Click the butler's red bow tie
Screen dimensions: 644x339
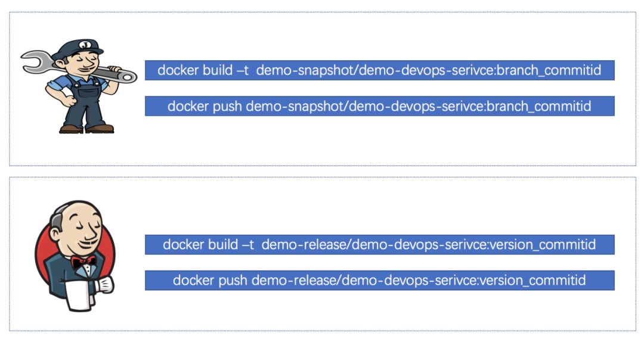click(83, 262)
